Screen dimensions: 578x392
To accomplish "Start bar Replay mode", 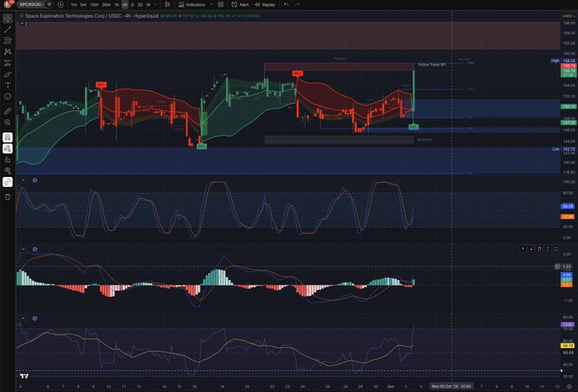I will 265,5.
